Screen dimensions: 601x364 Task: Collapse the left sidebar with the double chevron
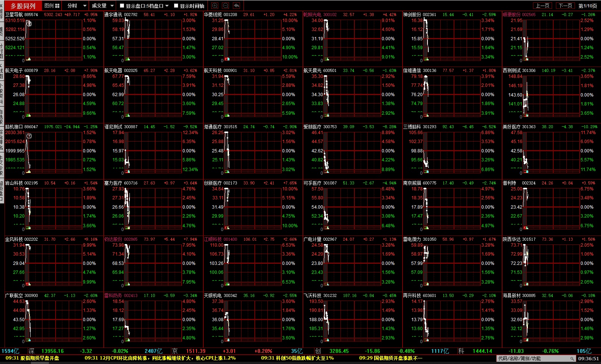pyautogui.click(x=2, y=6)
